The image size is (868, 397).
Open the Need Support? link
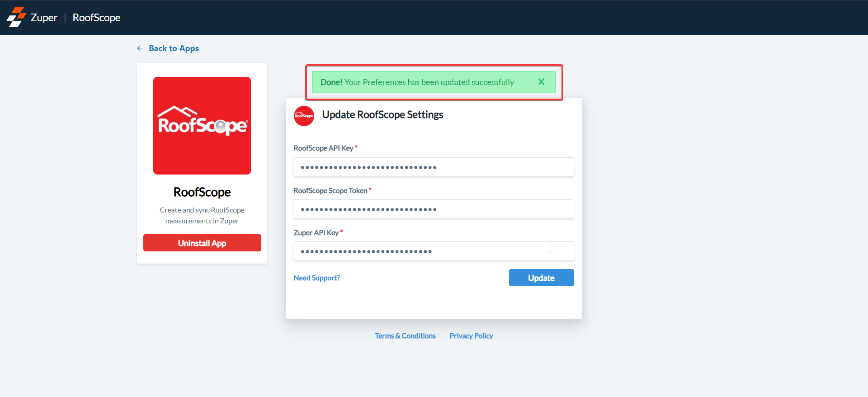tap(317, 278)
